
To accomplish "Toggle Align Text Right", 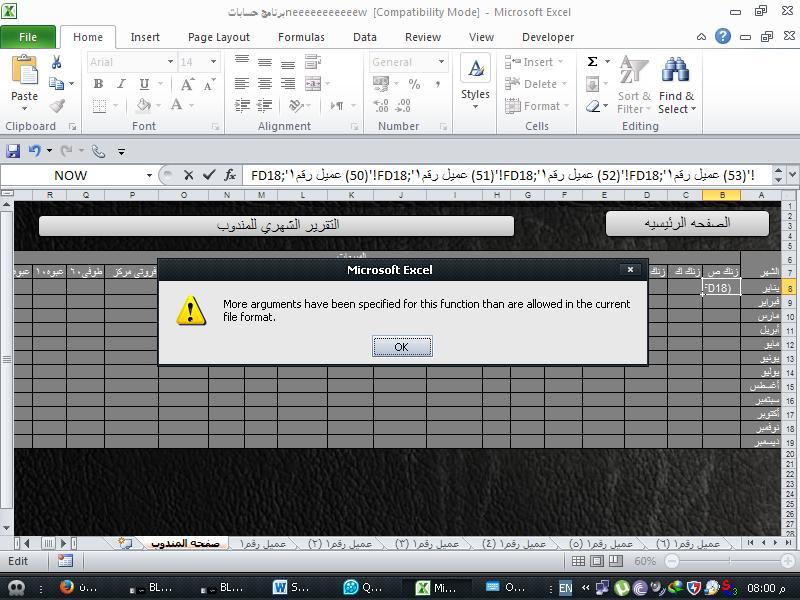I will point(288,84).
